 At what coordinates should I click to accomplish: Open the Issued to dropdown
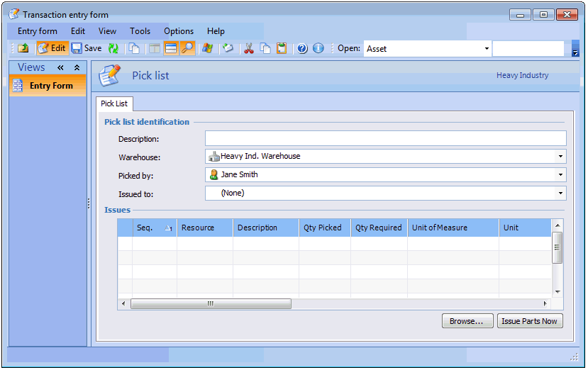pos(560,194)
